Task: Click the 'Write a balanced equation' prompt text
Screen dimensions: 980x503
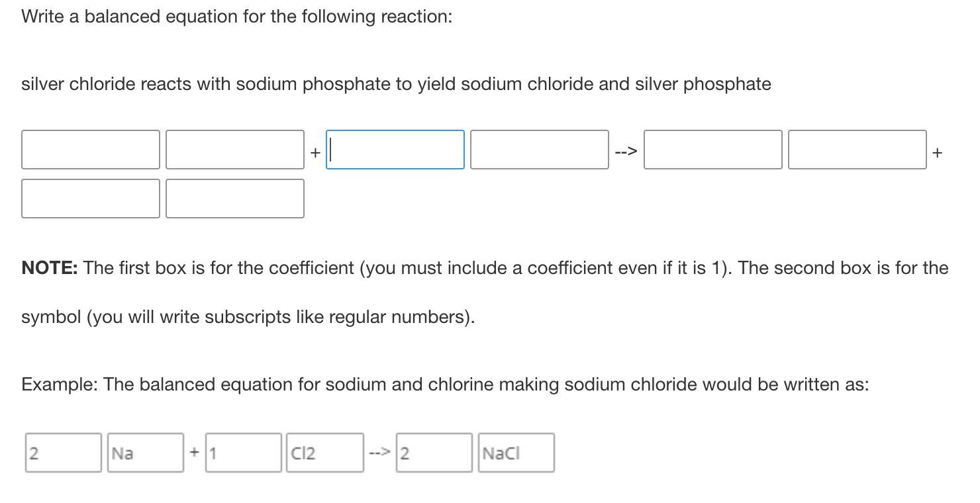Action: 237,17
